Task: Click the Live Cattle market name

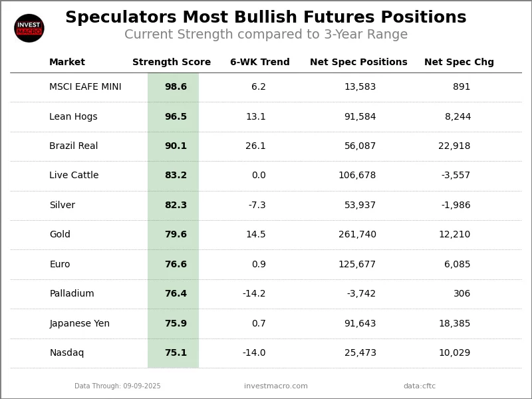Action: point(74,176)
